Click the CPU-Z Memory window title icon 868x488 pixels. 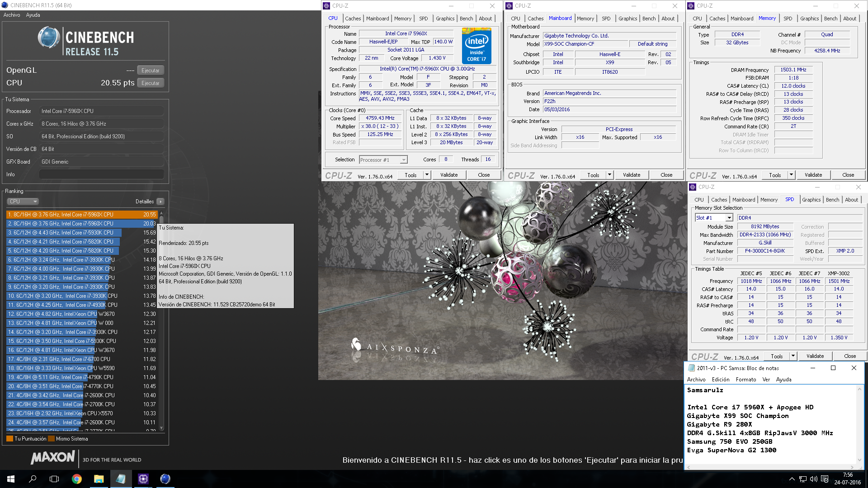(x=691, y=6)
